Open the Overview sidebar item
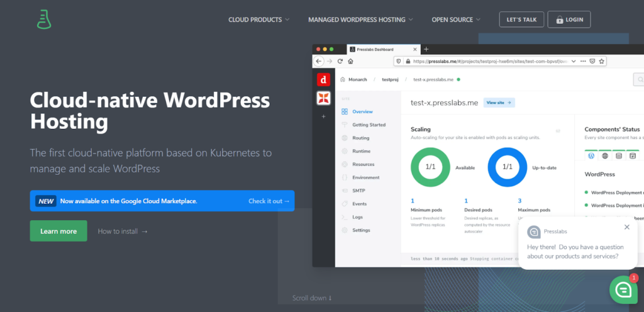This screenshot has height=312, width=644. click(357, 112)
